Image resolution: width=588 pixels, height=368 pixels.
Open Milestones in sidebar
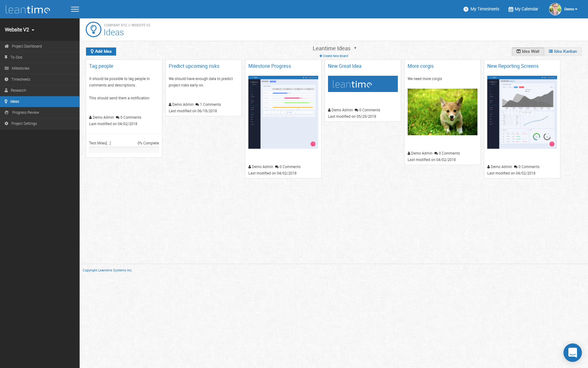tap(21, 68)
